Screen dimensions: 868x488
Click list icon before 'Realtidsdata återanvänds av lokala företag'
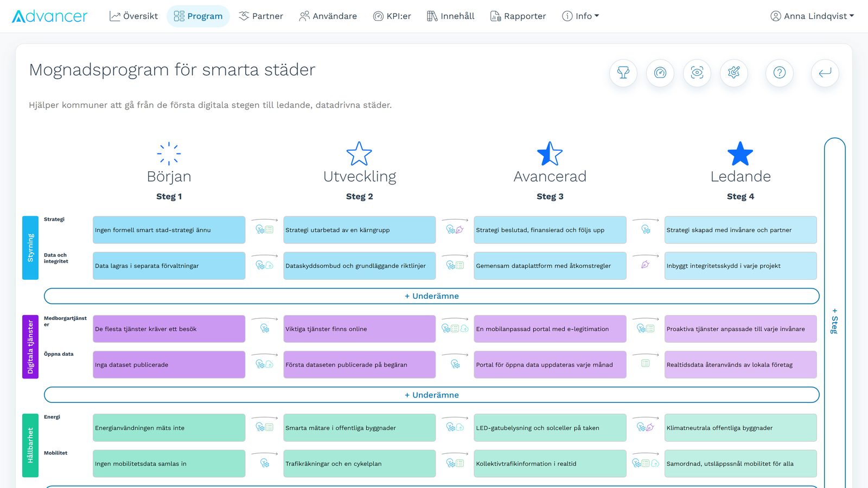[x=646, y=364]
